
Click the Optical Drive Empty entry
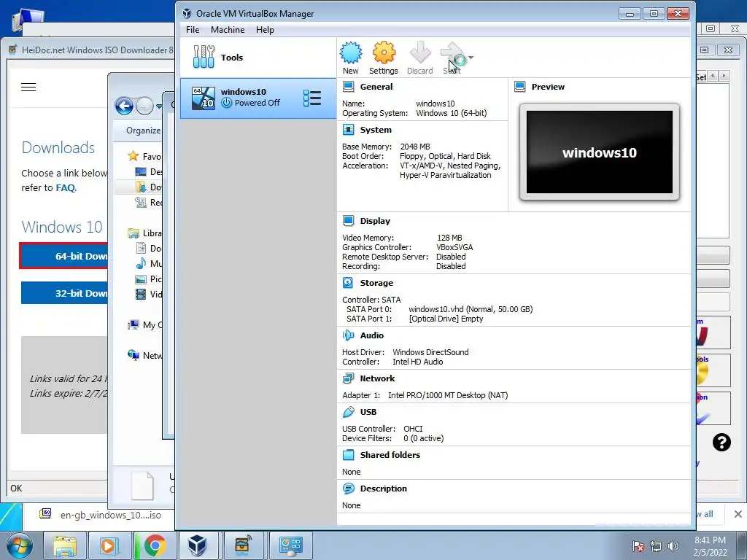pyautogui.click(x=446, y=319)
